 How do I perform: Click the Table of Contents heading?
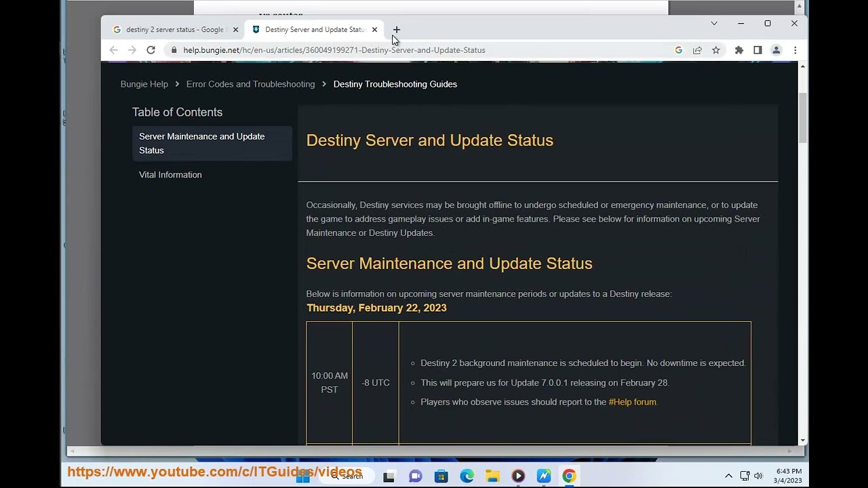tap(177, 112)
